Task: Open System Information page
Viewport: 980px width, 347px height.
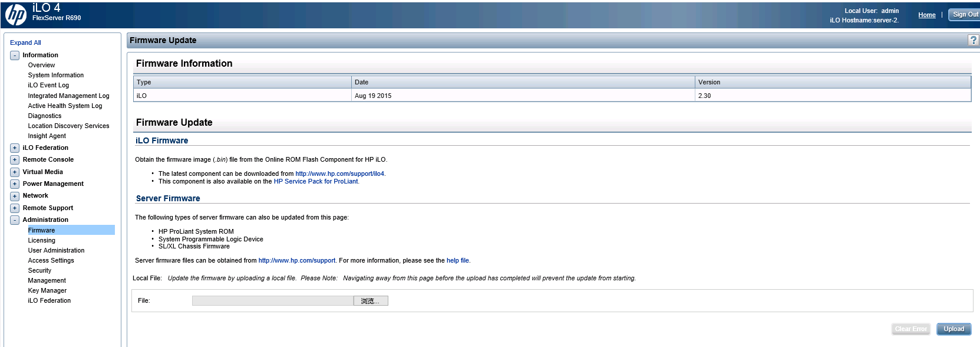Action: tap(56, 75)
